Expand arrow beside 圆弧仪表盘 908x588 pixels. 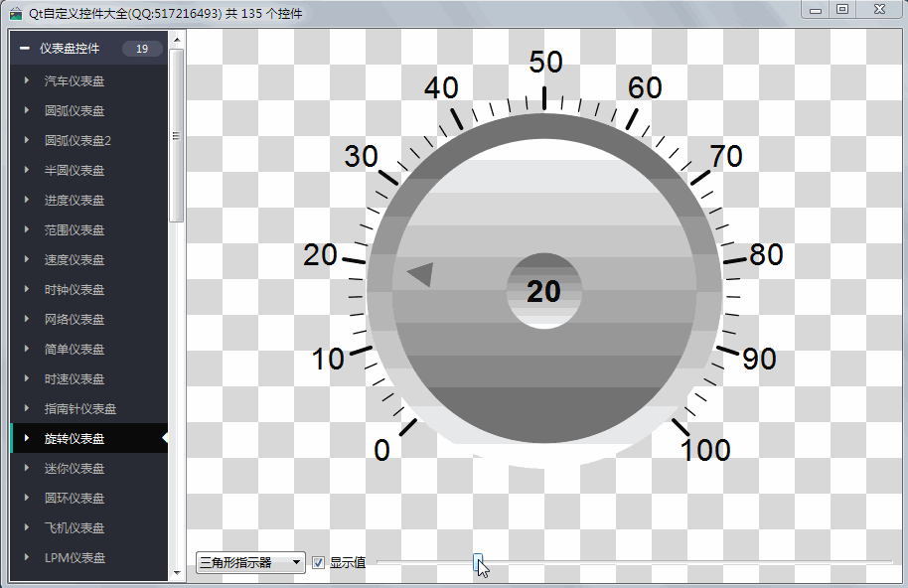(x=27, y=110)
